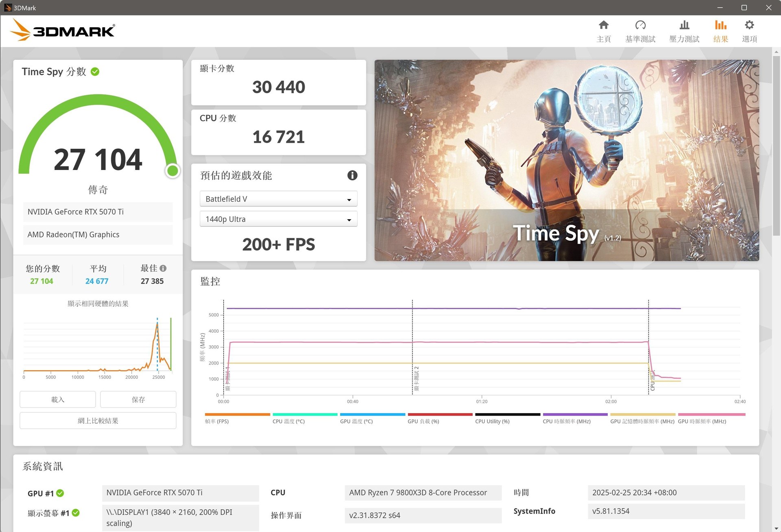Click the SystemInfo version v5.81.1354
The width and height of the screenshot is (781, 532).
(666, 511)
